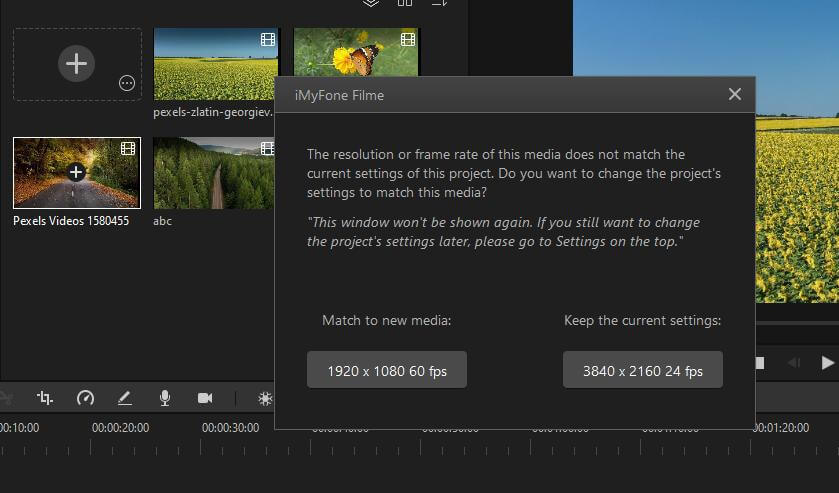839x493 pixels.
Task: Click the 'abc' clip name label
Action: (x=162, y=221)
